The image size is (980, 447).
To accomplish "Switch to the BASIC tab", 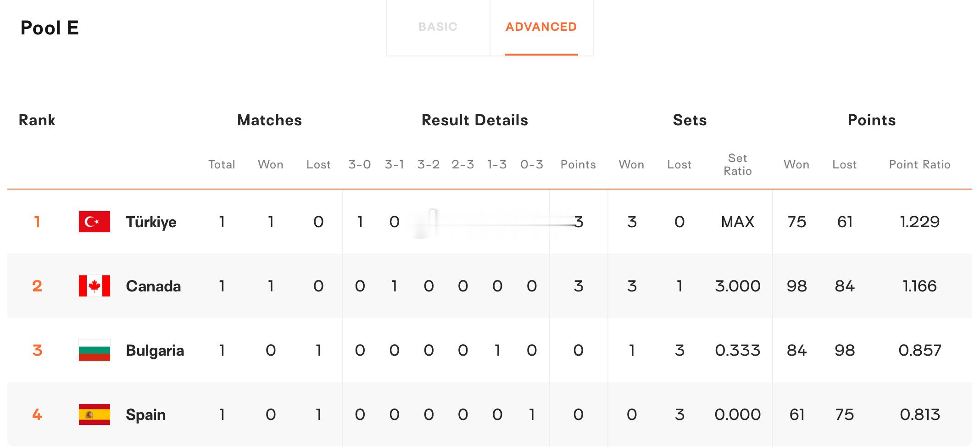I will pyautogui.click(x=438, y=27).
